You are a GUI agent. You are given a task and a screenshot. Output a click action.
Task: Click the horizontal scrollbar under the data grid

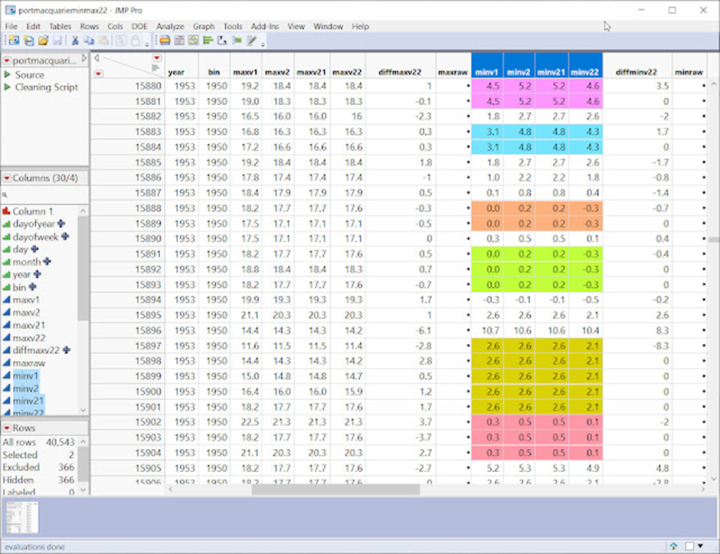tap(335, 489)
